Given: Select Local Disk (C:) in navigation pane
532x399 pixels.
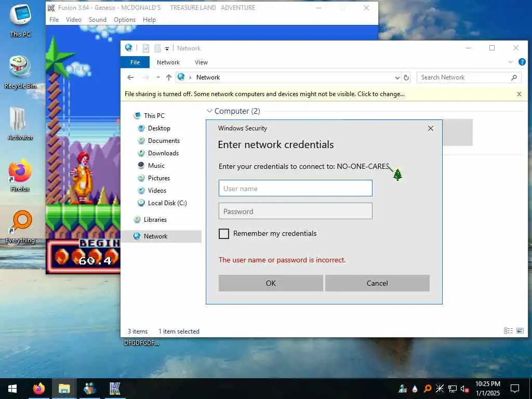Looking at the screenshot, I should pyautogui.click(x=167, y=203).
